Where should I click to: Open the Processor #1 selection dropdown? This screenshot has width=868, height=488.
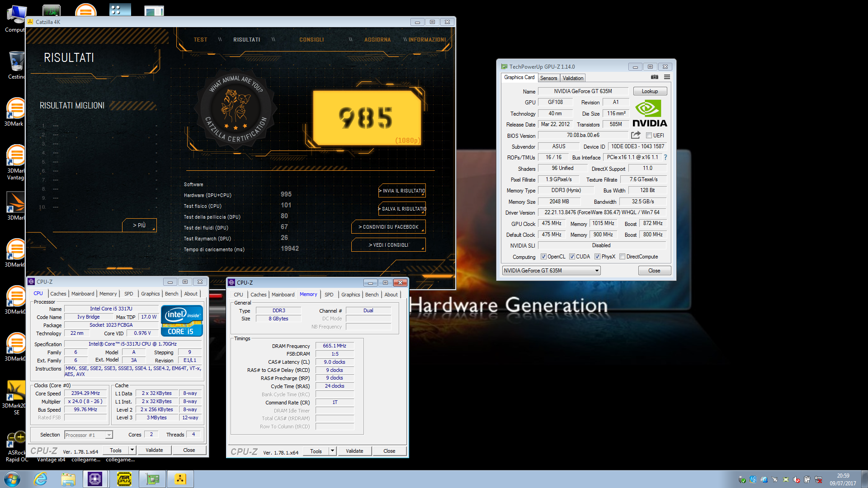(x=88, y=435)
